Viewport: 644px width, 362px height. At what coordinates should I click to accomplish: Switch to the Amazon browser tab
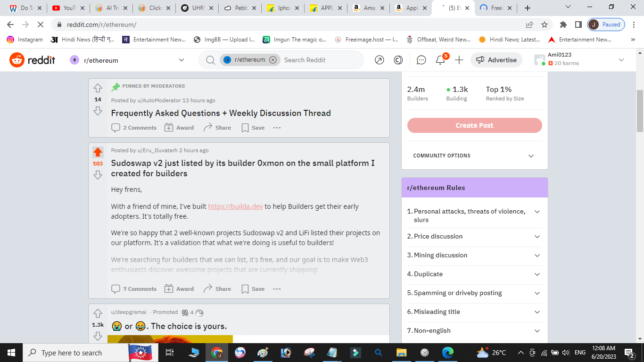click(368, 8)
